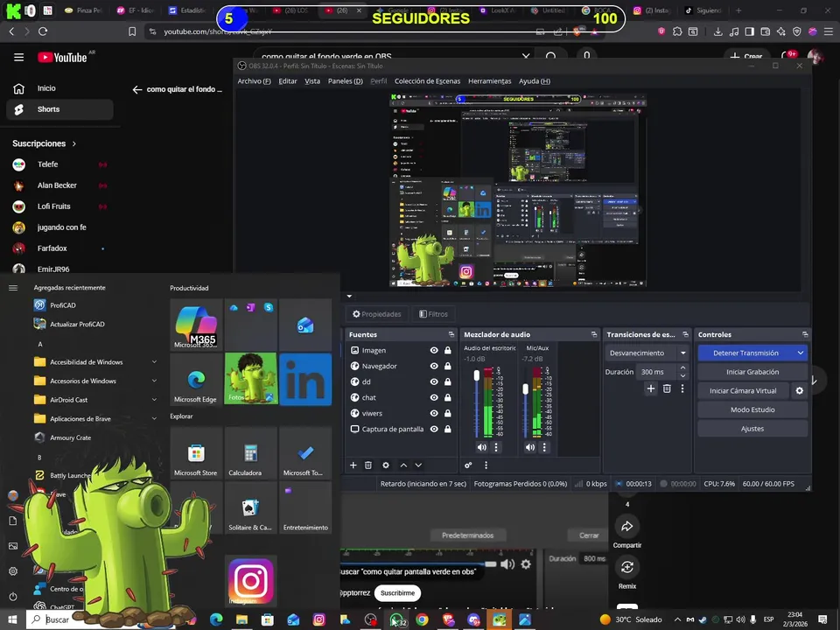Image resolution: width=840 pixels, height=630 pixels.
Task: Click the YouTube Compartir share icon
Action: [626, 527]
